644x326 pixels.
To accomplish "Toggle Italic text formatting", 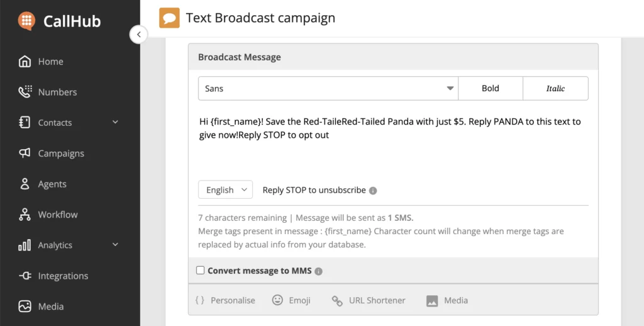I will tap(555, 89).
